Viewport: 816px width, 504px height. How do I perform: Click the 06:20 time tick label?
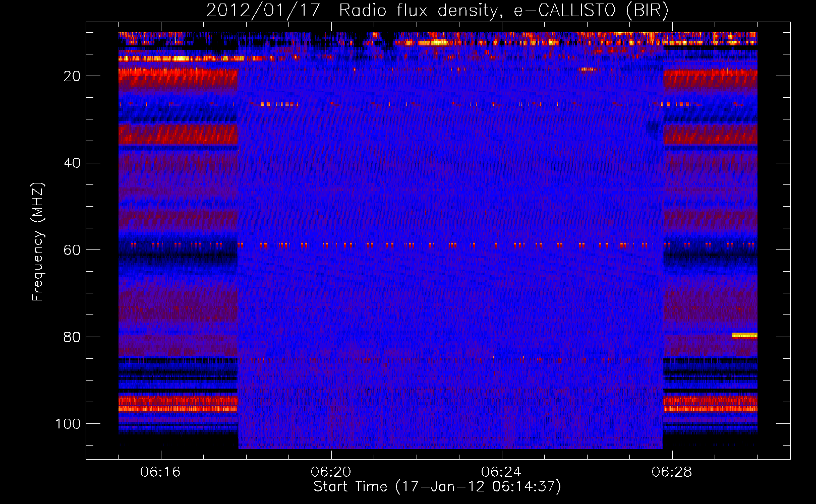click(331, 472)
